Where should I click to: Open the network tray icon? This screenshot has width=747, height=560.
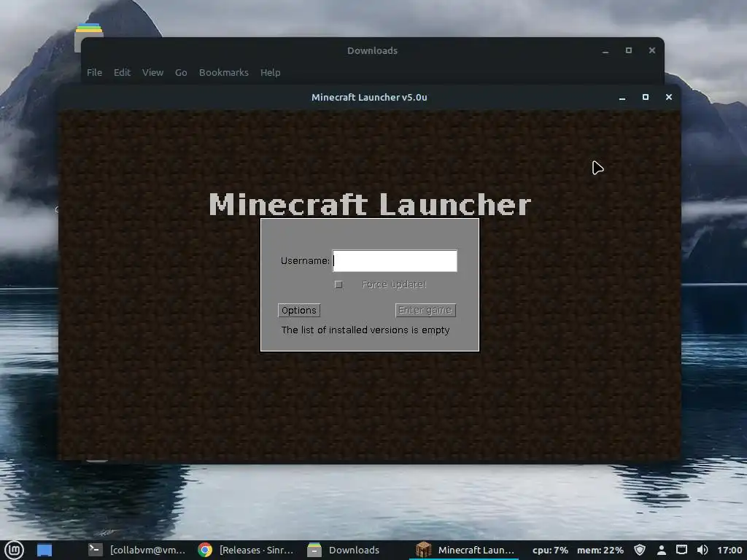coord(682,550)
